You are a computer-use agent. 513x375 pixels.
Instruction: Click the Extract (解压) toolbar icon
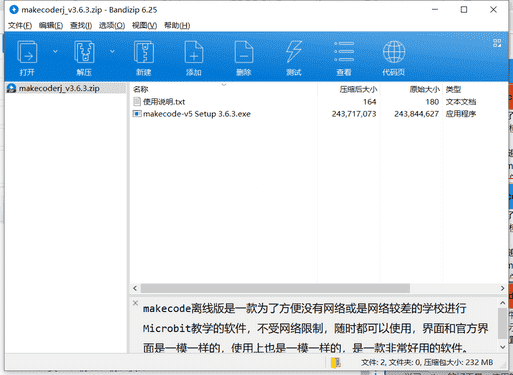coord(84,52)
